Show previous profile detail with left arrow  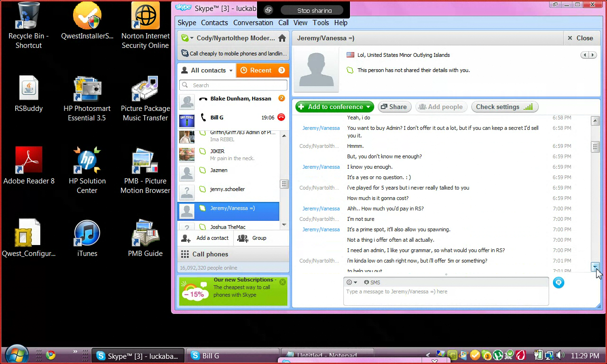point(585,55)
